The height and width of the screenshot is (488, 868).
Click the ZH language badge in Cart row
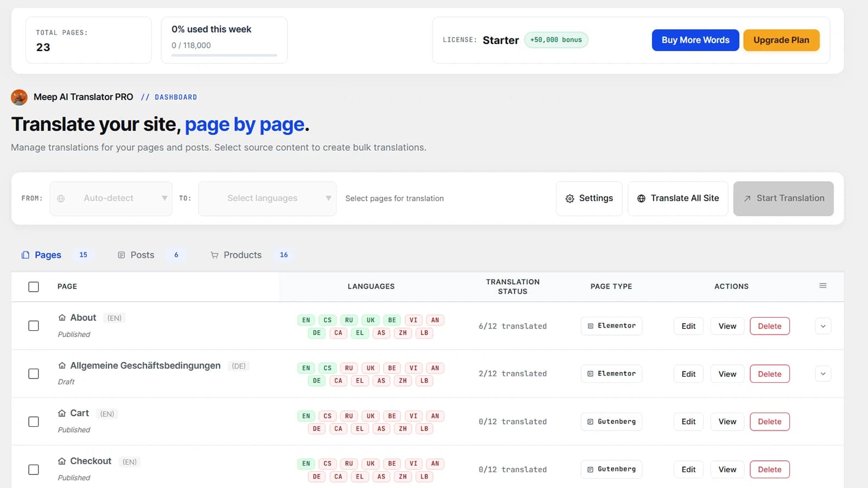coord(403,428)
